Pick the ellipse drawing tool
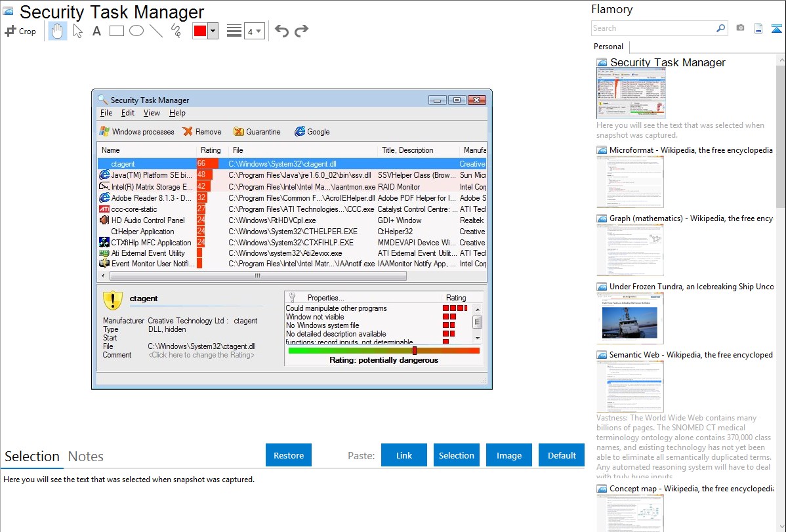 click(x=136, y=31)
